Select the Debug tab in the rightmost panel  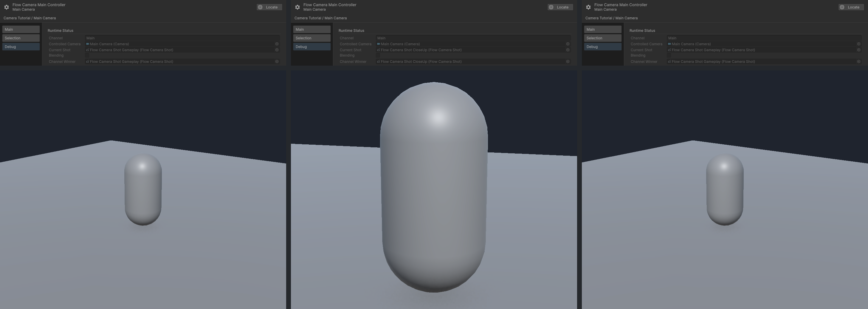coord(602,47)
